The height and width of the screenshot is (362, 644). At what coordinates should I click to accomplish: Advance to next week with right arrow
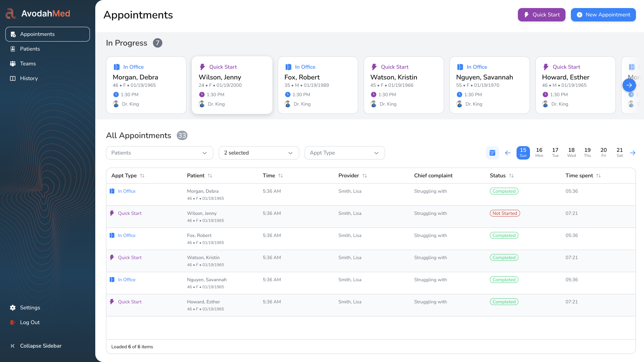[x=633, y=153]
